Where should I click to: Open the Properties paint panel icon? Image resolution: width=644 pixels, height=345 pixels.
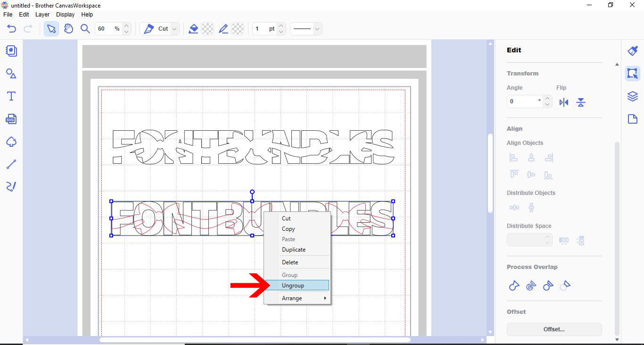pyautogui.click(x=633, y=51)
